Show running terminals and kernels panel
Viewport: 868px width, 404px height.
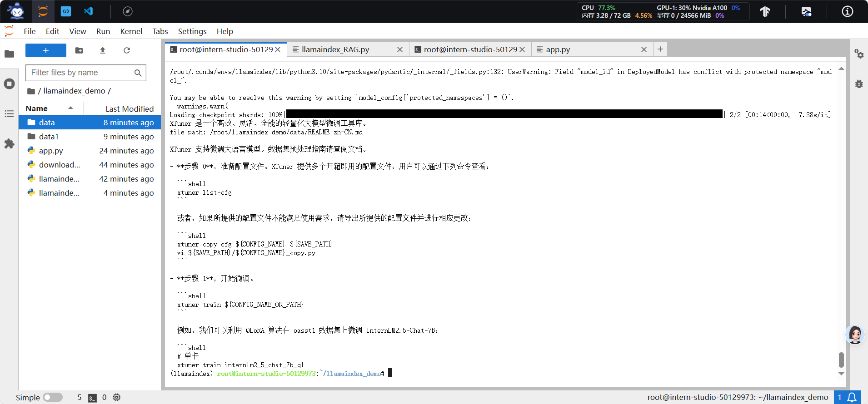tap(9, 84)
